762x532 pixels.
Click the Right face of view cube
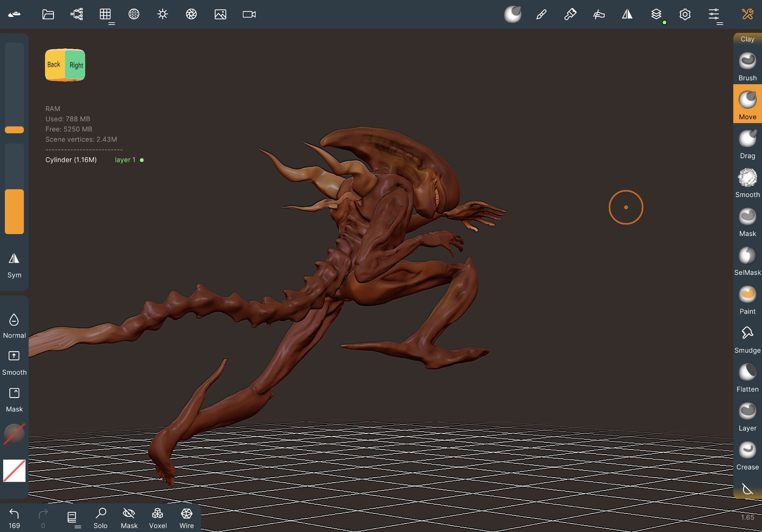[x=76, y=65]
